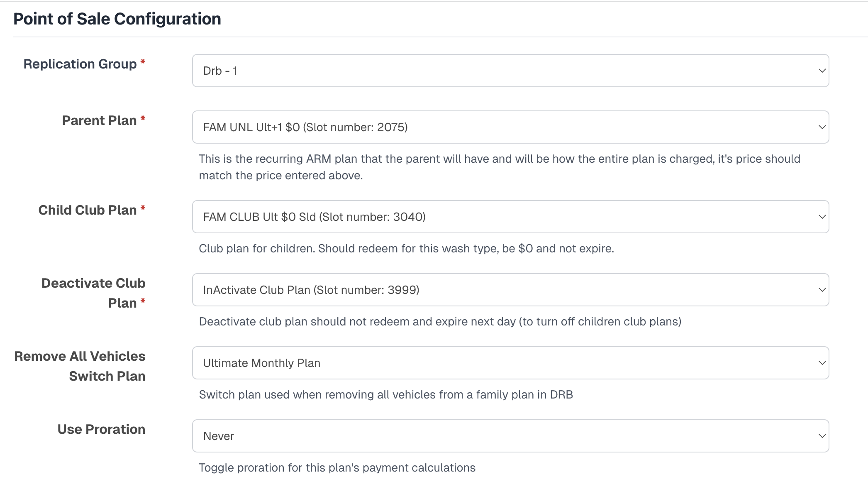Open the Deactivate Club Plan dropdown
Viewport: 868px width, 494px height.
(510, 290)
